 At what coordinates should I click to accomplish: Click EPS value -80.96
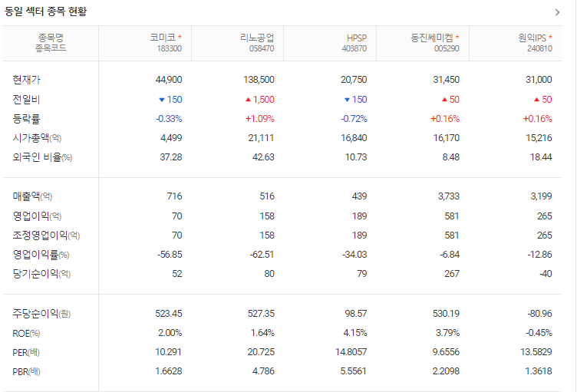(x=540, y=314)
